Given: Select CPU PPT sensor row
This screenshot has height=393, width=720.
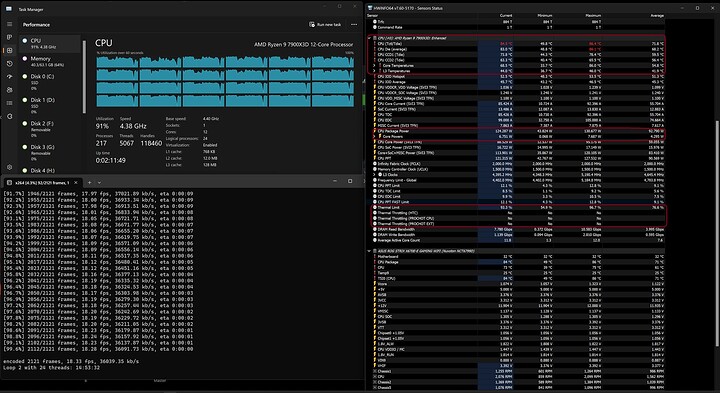Looking at the screenshot, I should pyautogui.click(x=517, y=158).
